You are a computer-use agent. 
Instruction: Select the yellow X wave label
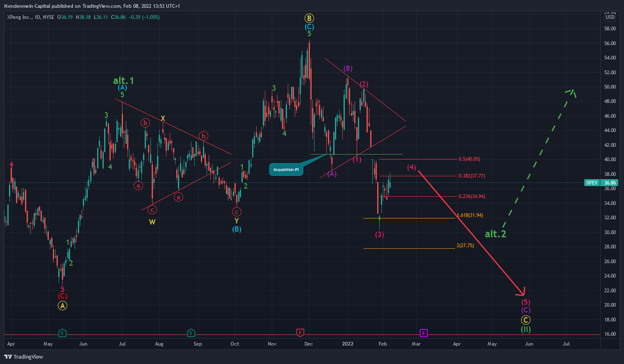(163, 118)
